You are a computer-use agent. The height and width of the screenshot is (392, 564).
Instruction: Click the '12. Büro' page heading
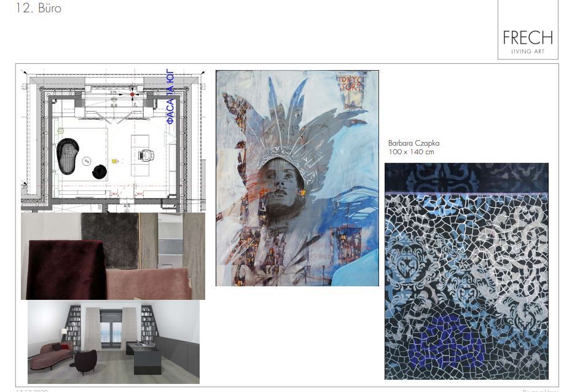(x=39, y=8)
